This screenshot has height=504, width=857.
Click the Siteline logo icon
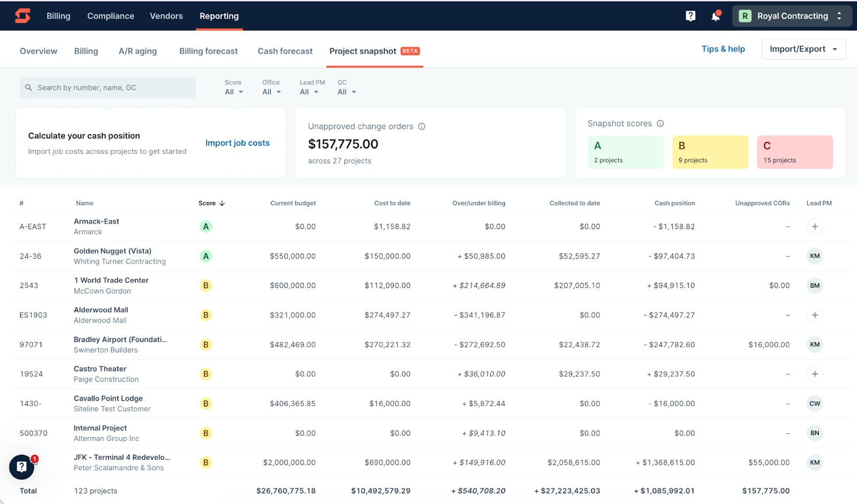coord(22,16)
